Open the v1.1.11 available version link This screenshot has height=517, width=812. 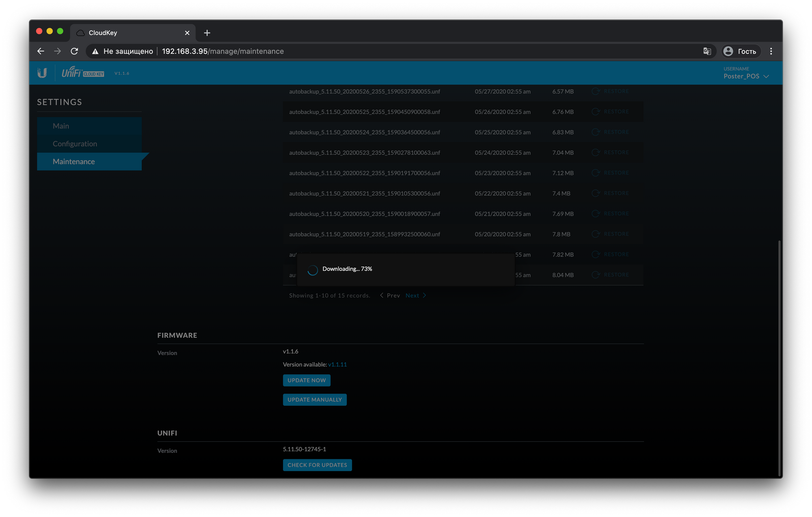[x=337, y=364]
